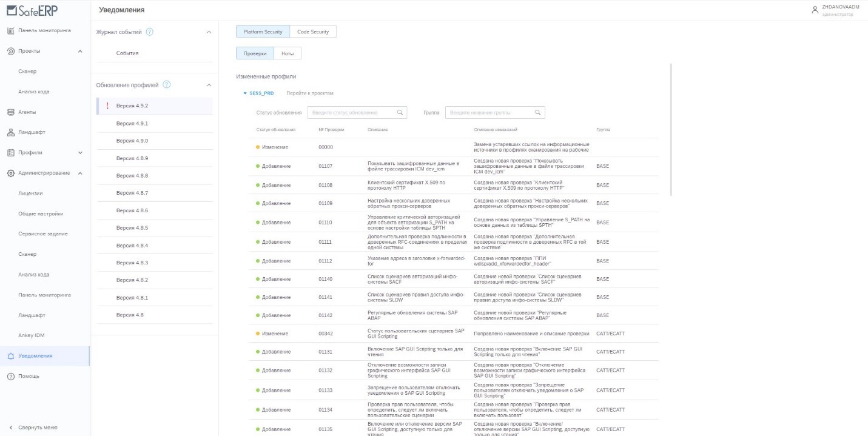Viewport: 868px width, 436px height.
Task: Click the Agents server icon
Action: pos(10,112)
